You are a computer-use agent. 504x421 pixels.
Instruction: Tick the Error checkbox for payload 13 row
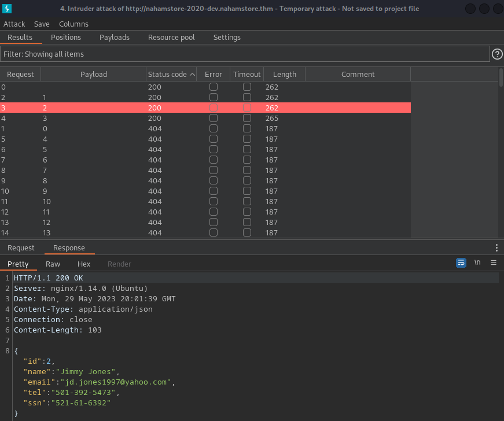tap(214, 232)
